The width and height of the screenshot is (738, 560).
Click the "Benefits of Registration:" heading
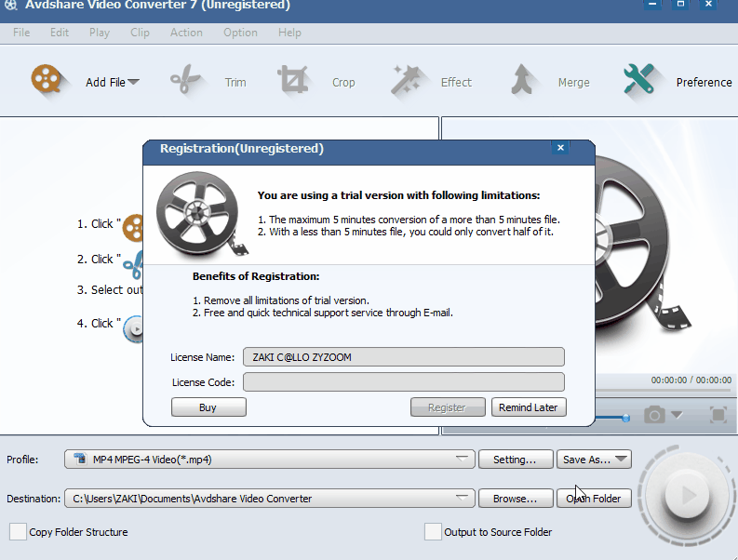(256, 276)
